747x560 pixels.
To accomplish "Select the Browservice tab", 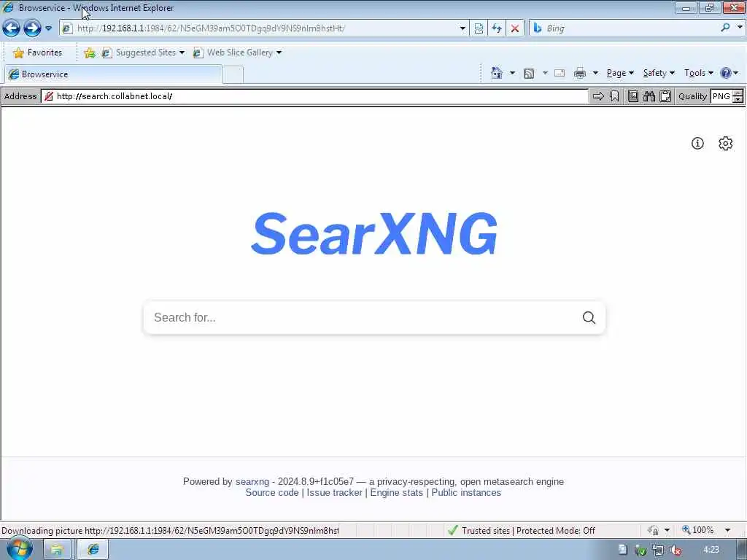I will point(113,74).
